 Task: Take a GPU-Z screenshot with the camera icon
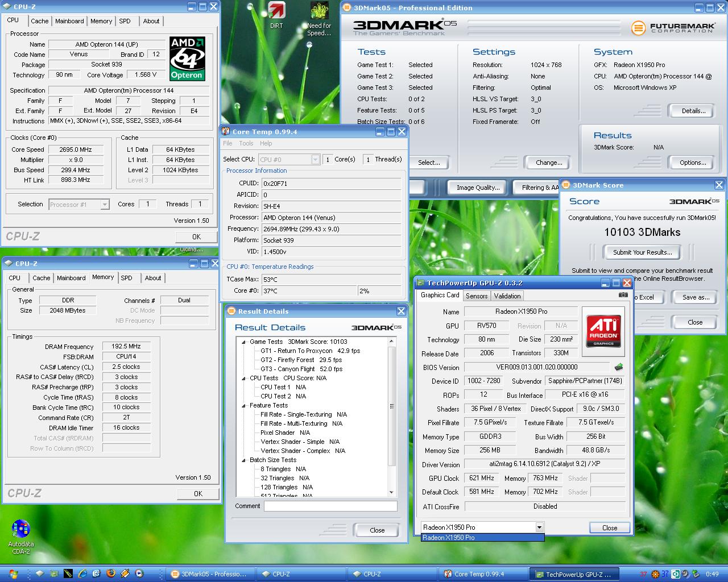(623, 296)
